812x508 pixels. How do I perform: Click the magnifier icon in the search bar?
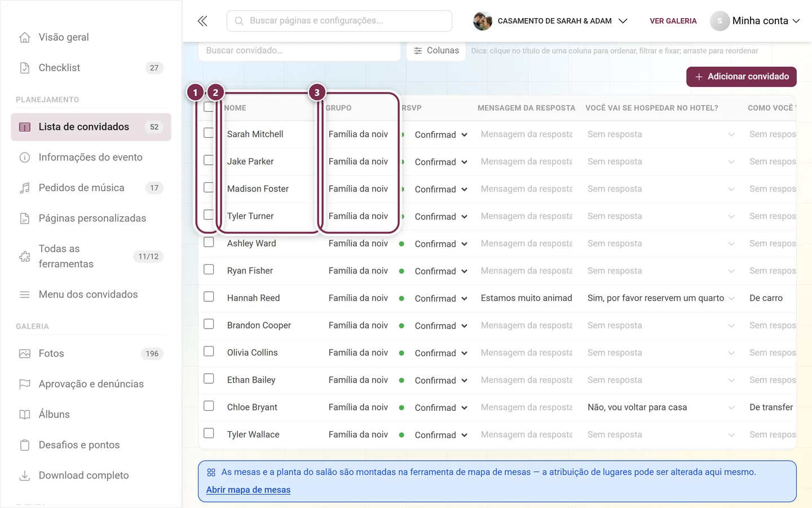(x=239, y=21)
